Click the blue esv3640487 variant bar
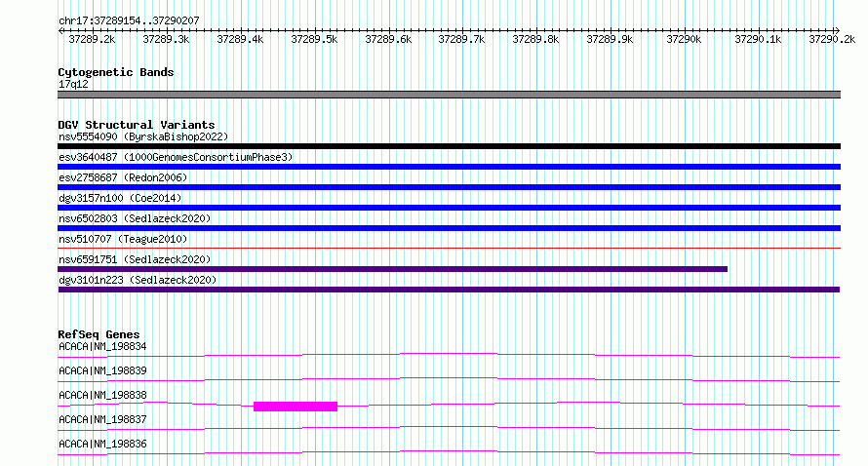Viewport: 868px width, 466px height. click(x=449, y=167)
